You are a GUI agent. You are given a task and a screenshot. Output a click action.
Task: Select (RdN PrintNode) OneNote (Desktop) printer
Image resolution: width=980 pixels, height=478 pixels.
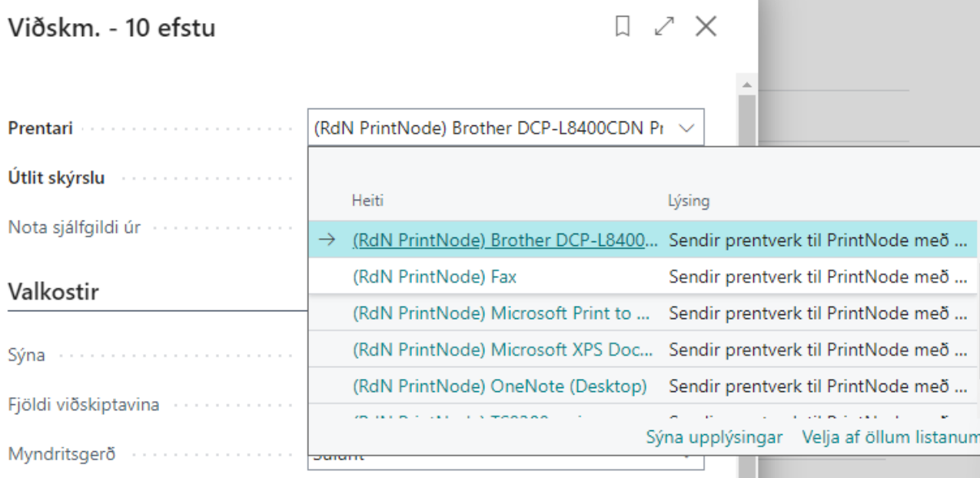click(500, 386)
